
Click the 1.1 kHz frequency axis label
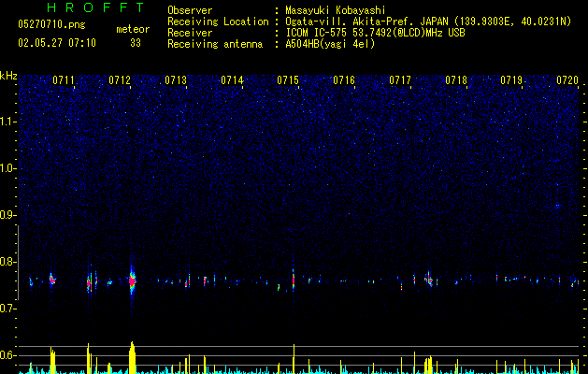click(8, 122)
